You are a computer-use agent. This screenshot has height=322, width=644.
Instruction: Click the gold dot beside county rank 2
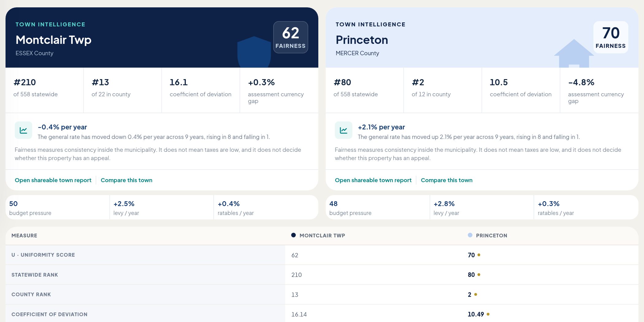click(x=476, y=294)
